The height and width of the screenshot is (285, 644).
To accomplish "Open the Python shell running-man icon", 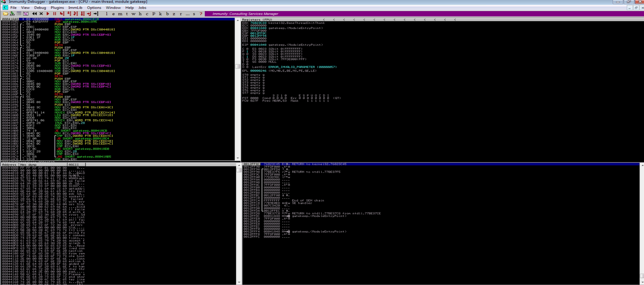I will click(12, 14).
